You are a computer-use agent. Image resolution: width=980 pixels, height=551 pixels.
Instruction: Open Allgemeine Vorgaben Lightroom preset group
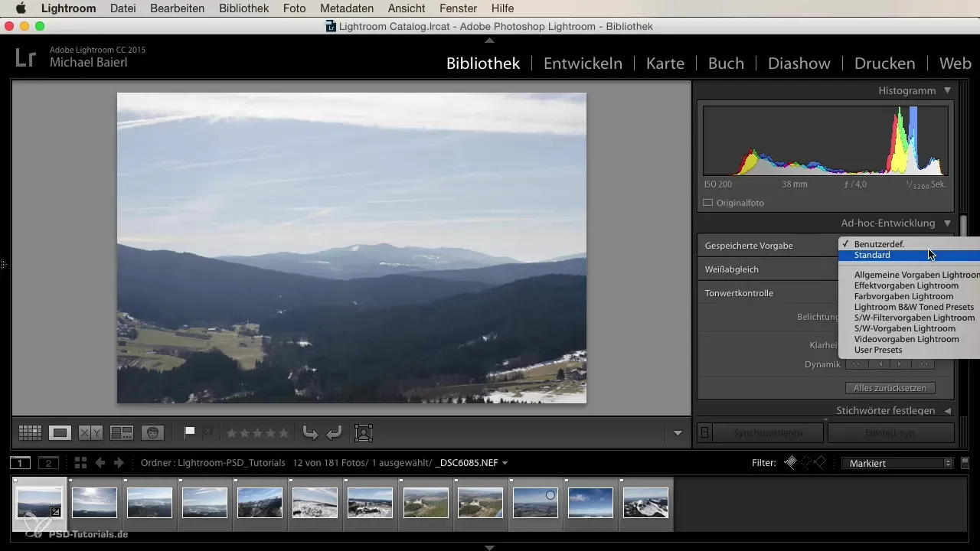tap(910, 275)
